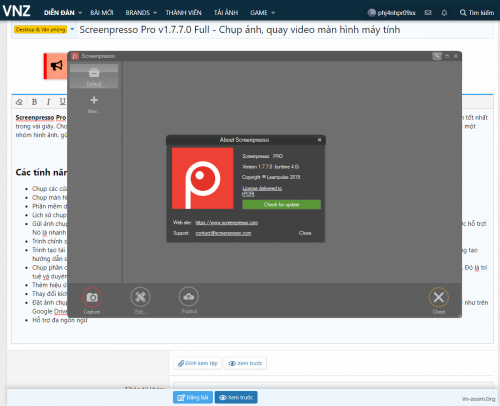Open the screenpresso.com website link
The height and width of the screenshot is (406, 500).
click(226, 223)
